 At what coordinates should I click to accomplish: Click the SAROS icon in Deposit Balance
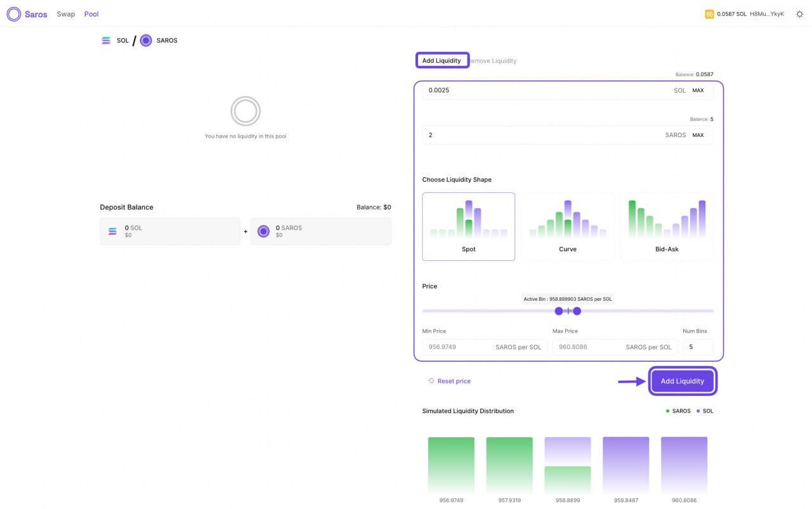point(263,232)
